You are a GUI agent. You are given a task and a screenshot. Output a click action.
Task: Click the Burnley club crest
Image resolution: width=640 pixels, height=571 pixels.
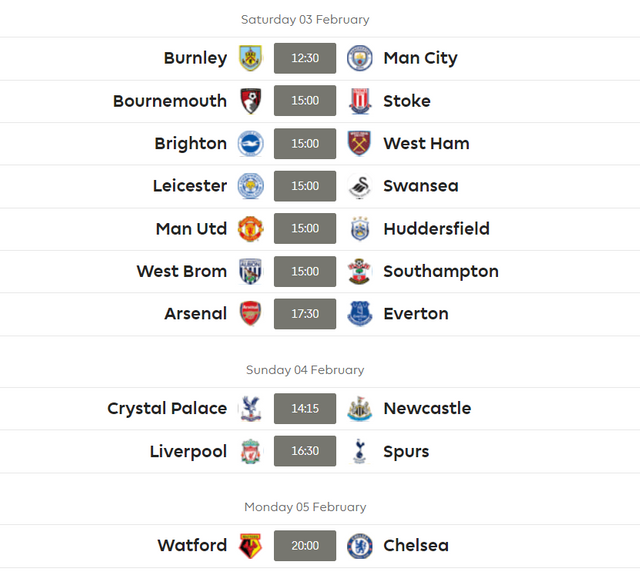(x=250, y=58)
